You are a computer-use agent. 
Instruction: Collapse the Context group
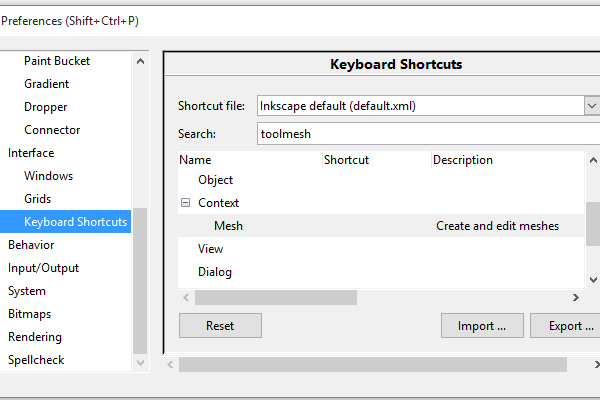(185, 202)
